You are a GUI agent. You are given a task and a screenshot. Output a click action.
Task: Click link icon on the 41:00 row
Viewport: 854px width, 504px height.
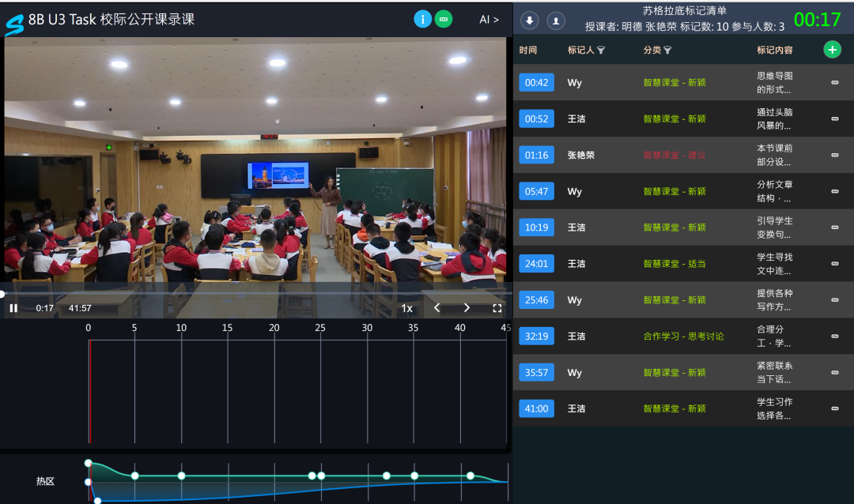[x=834, y=408]
